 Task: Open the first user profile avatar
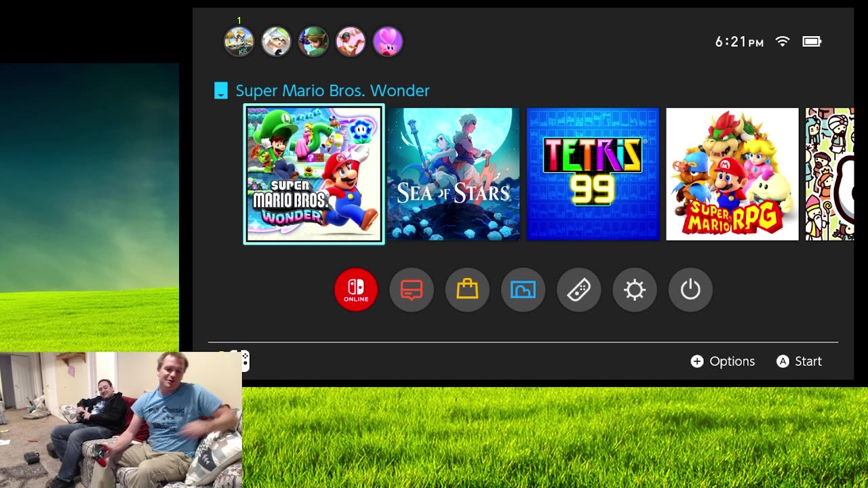[x=239, y=41]
